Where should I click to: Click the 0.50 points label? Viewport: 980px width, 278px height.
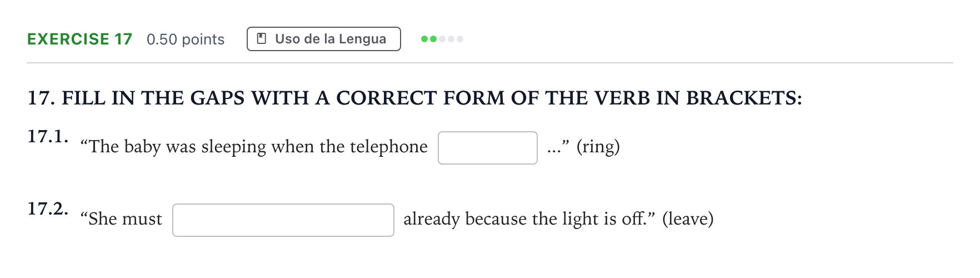(186, 39)
